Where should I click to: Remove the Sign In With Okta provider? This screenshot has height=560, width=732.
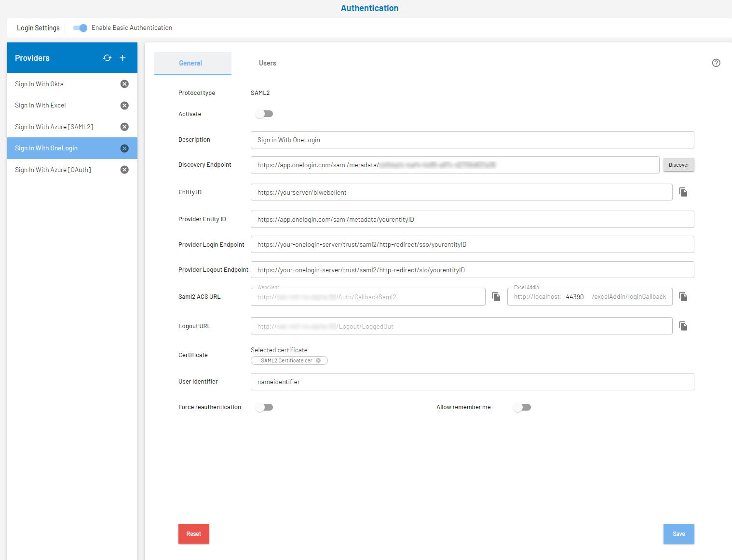click(124, 84)
